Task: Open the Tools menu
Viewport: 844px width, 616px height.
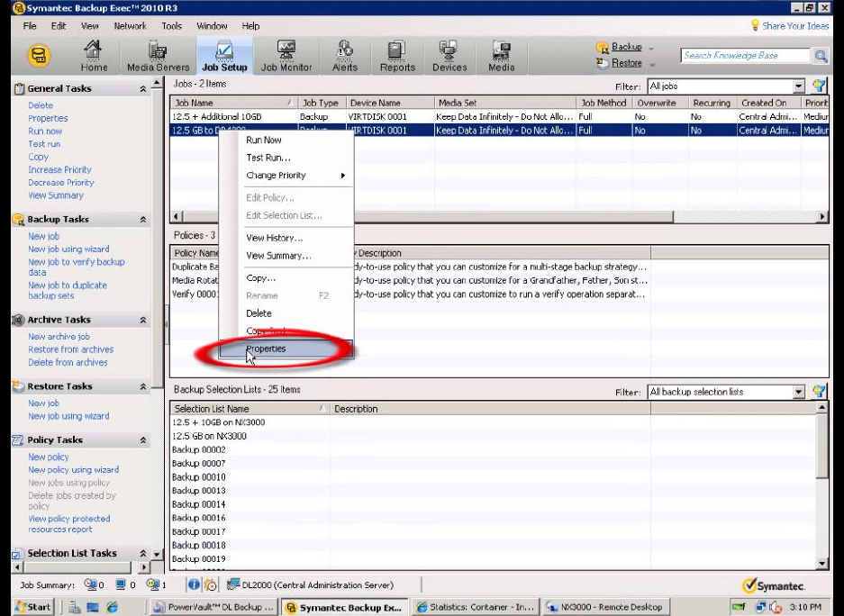Action: point(171,26)
